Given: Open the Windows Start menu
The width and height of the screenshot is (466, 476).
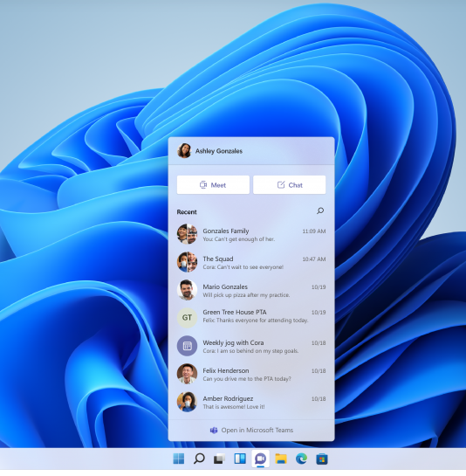Looking at the screenshot, I should coord(179,459).
